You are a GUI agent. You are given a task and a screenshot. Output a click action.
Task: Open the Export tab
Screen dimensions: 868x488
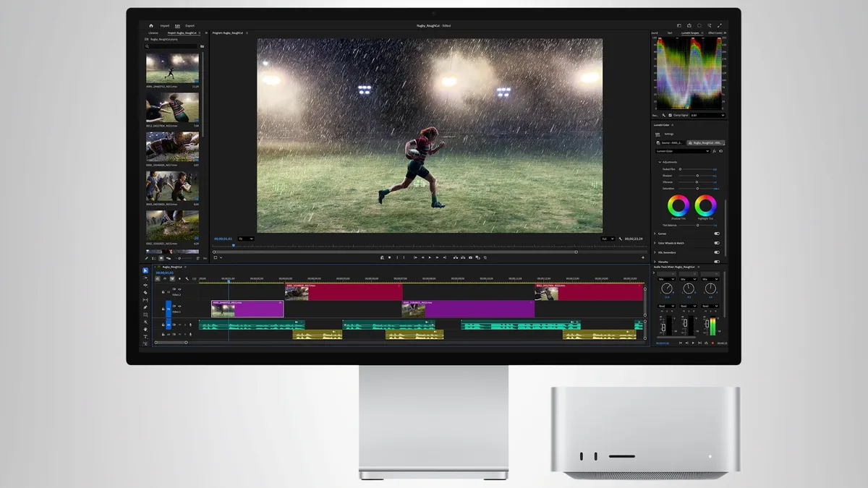point(190,25)
